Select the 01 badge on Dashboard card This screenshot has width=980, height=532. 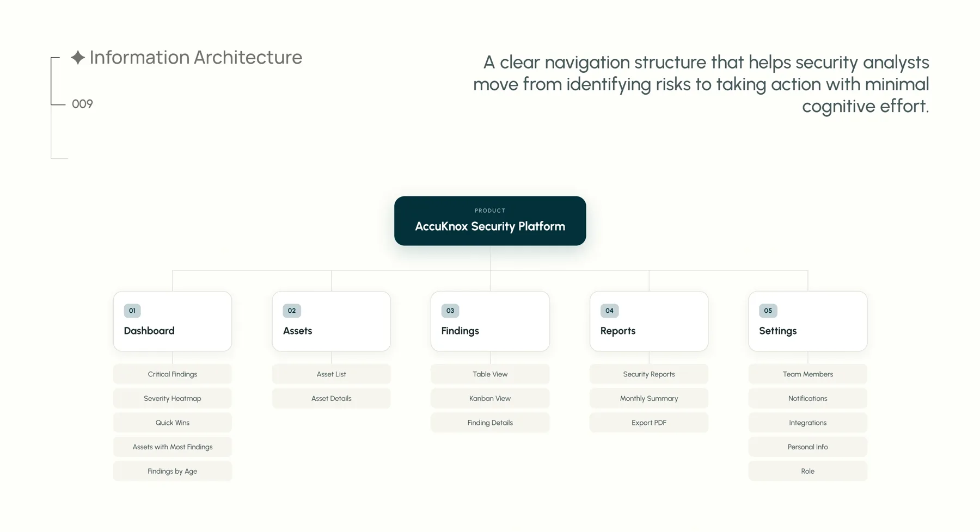(132, 311)
